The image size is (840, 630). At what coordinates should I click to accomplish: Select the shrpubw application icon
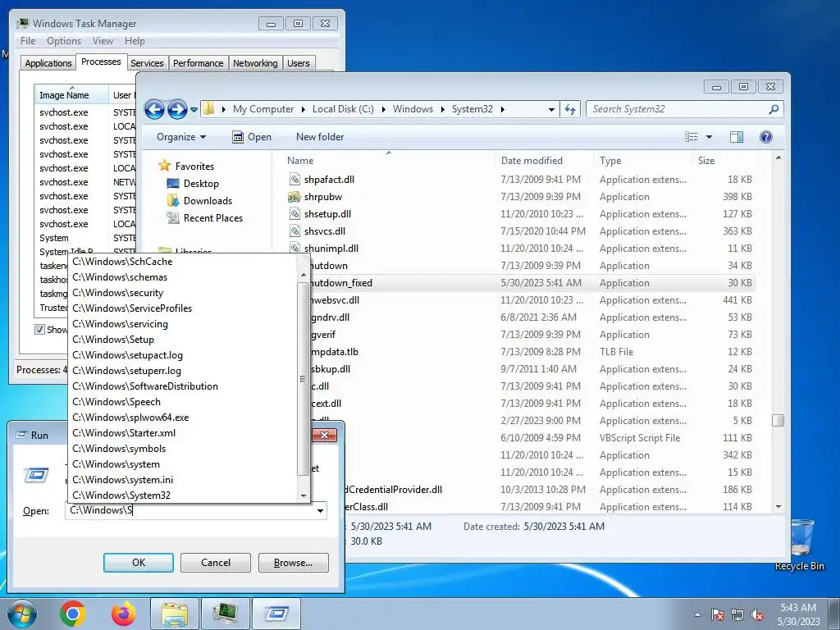point(294,197)
